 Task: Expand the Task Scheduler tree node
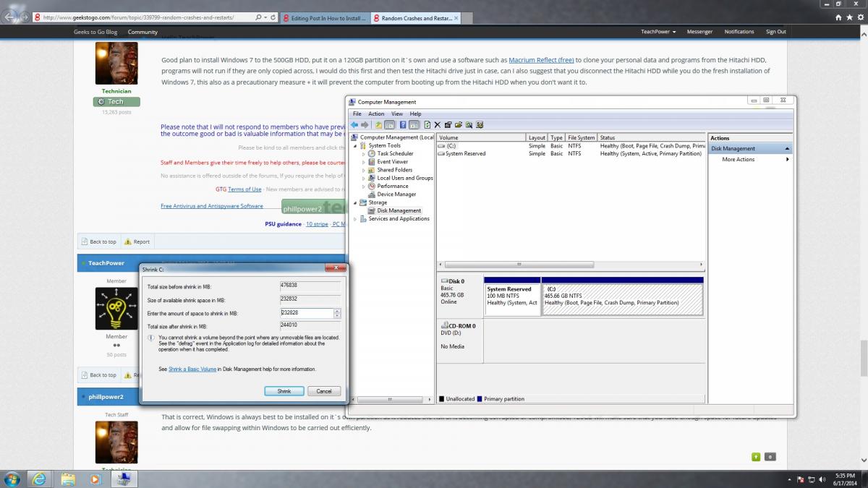[364, 154]
